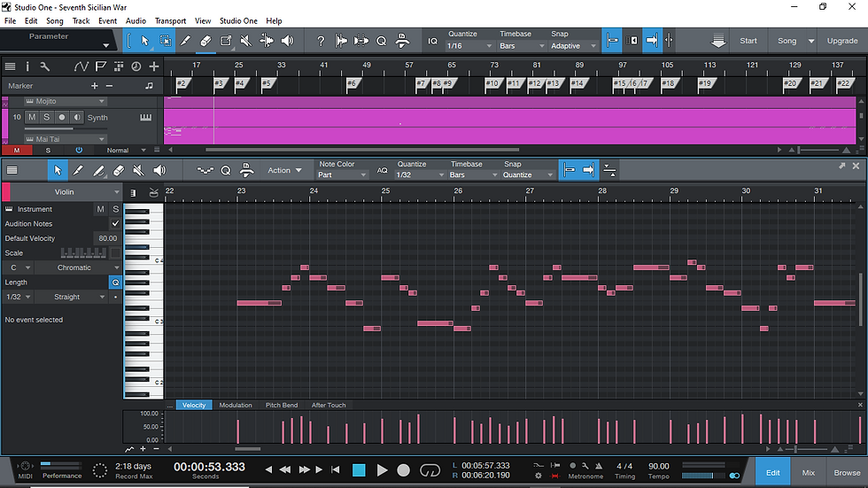Click the add track plus icon

coord(154,66)
